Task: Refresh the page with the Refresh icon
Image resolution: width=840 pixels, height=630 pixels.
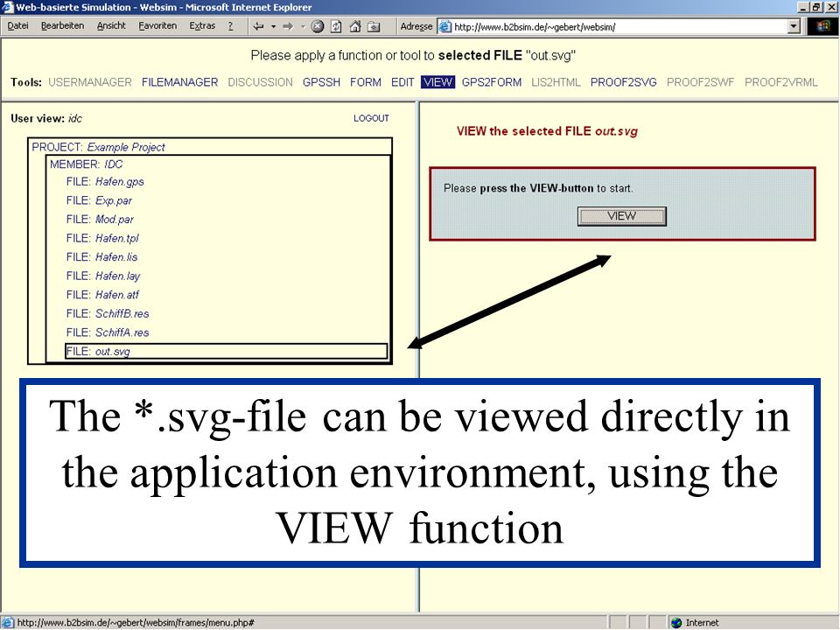Action: (x=336, y=26)
